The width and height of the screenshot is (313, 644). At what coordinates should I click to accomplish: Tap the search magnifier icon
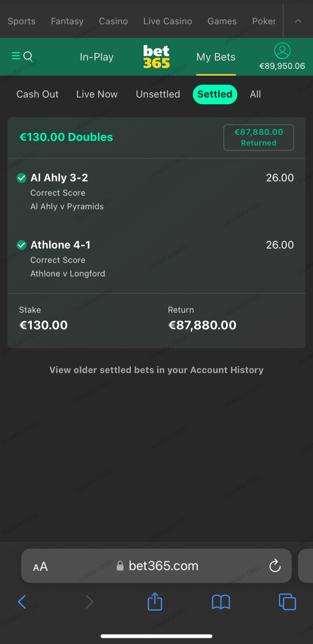tap(28, 56)
